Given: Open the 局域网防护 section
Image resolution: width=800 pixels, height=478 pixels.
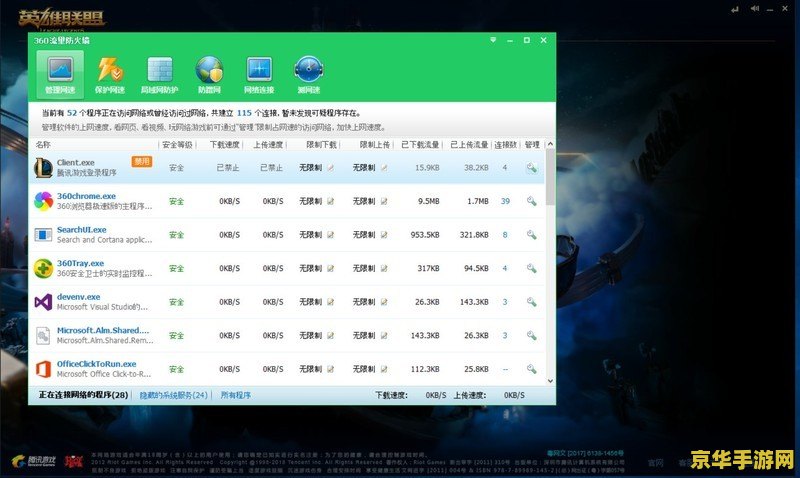Looking at the screenshot, I should 159,74.
